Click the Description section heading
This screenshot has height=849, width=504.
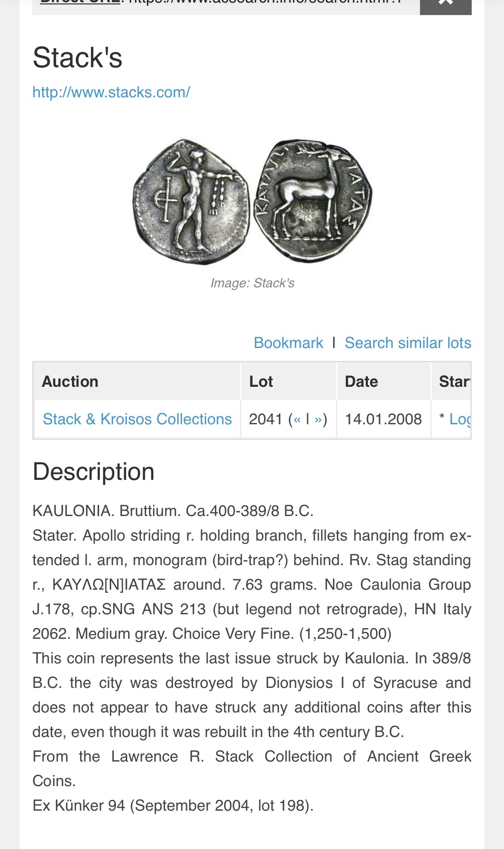pos(93,472)
